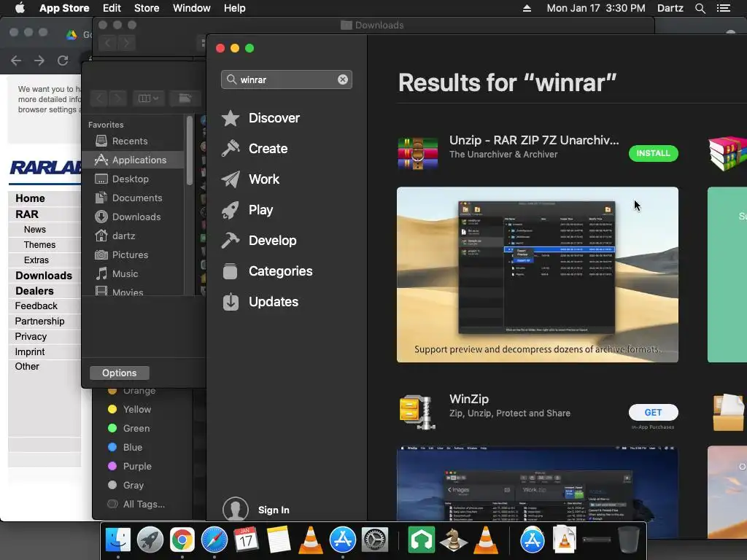Open Finder from the Dock
The image size is (747, 560).
(117, 540)
